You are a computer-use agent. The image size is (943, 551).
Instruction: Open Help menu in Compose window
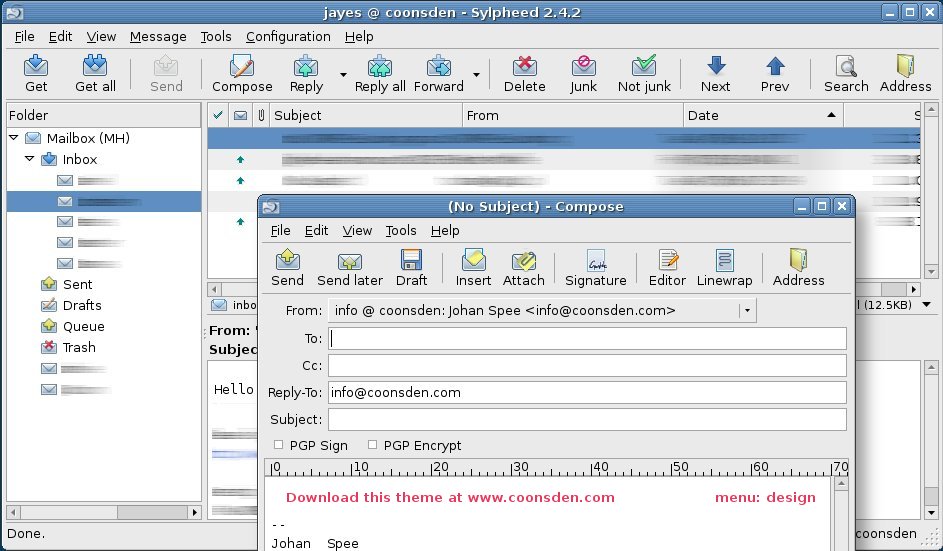point(445,230)
